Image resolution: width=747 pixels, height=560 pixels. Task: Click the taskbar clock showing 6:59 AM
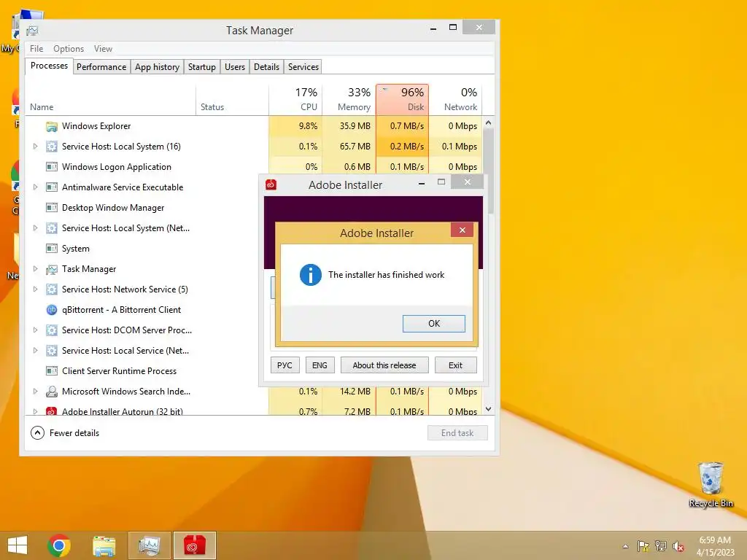[x=715, y=546]
